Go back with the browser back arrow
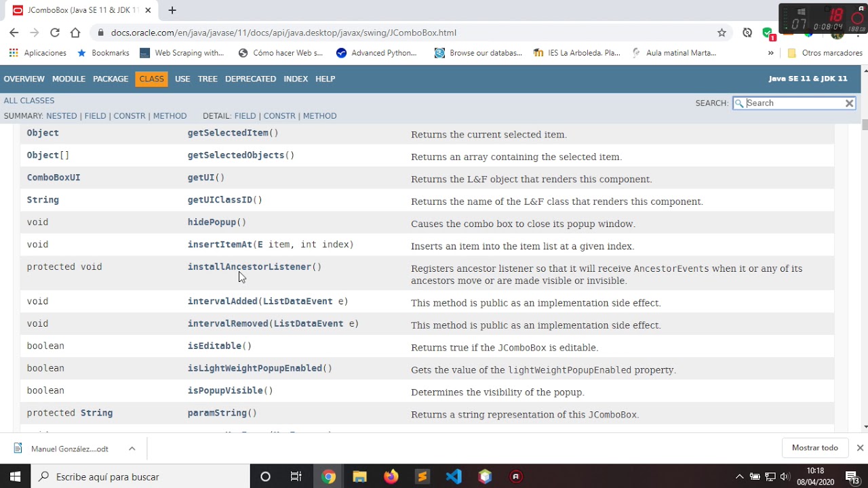Screen dimensions: 868x488 pos(14,33)
